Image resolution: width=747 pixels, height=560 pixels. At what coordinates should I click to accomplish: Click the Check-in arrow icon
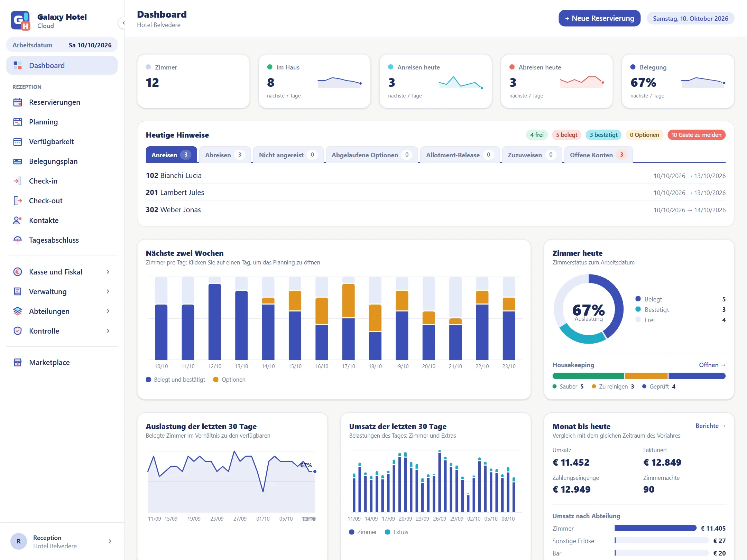[x=18, y=181]
